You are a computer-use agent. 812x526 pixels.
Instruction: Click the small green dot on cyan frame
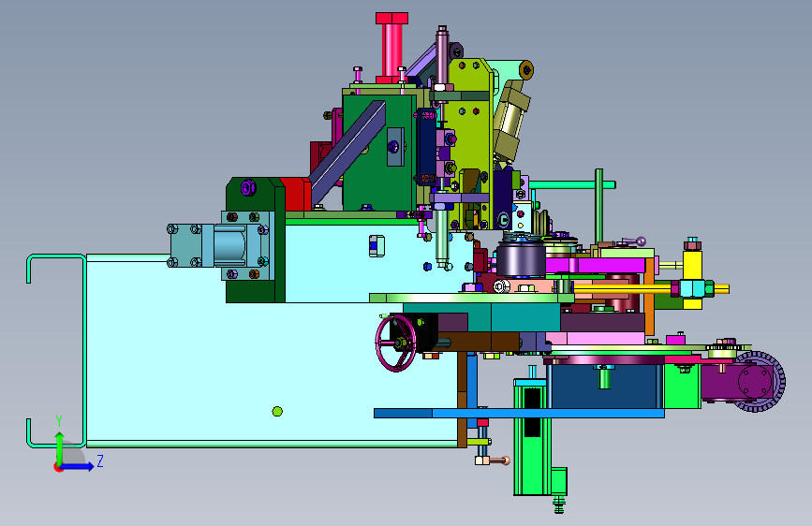(277, 412)
